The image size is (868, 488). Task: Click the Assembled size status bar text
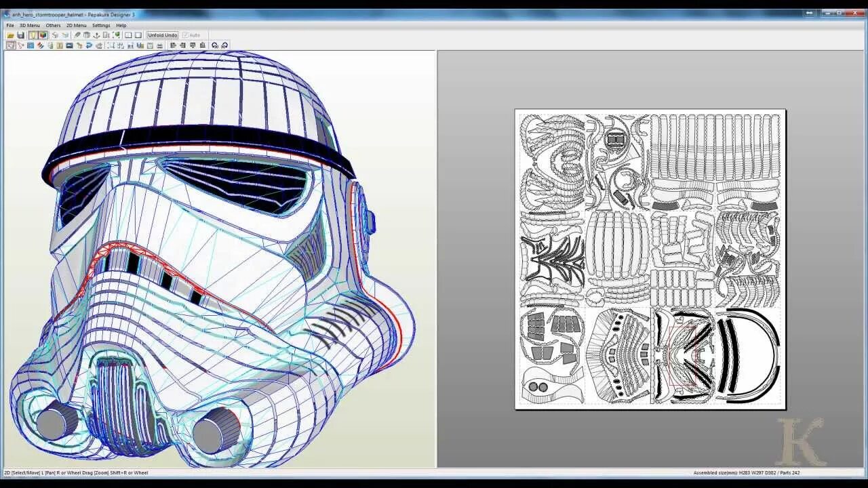tap(746, 472)
